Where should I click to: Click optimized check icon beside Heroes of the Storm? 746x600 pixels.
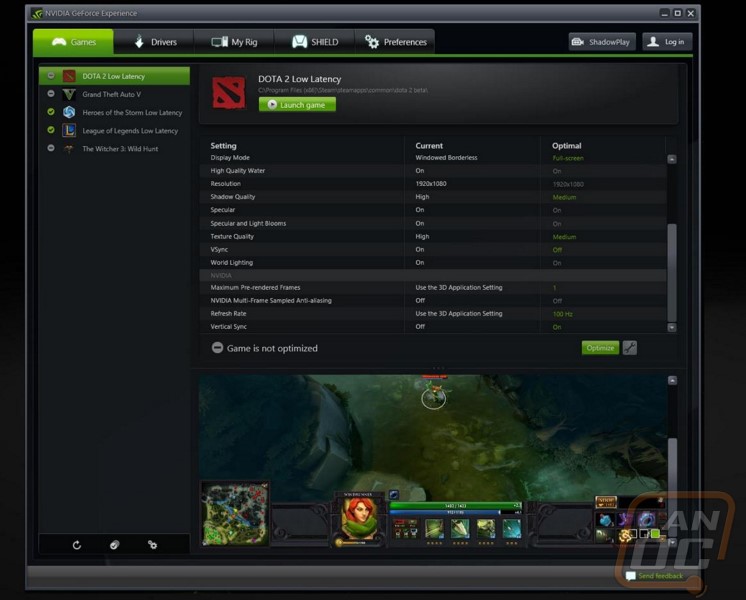pyautogui.click(x=51, y=112)
